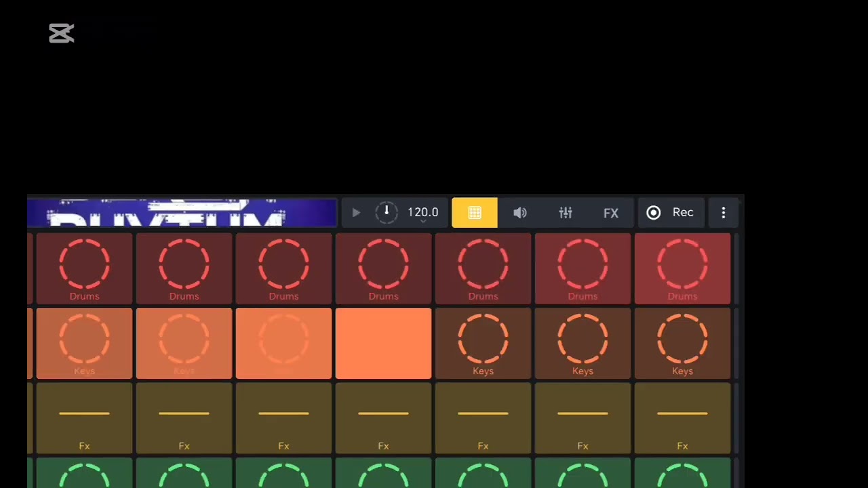Open the three-dot more options menu
This screenshot has height=488, width=868.
pos(724,213)
